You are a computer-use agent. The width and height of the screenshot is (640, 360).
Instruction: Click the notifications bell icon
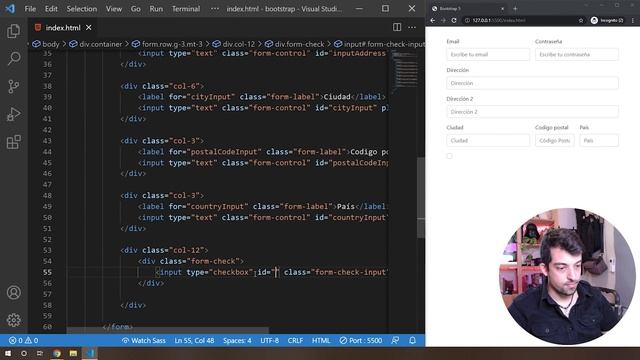(x=413, y=340)
